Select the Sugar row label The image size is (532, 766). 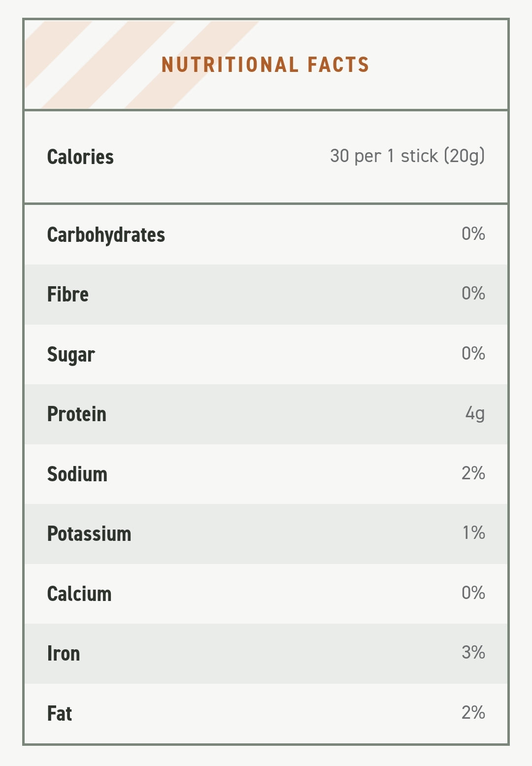pos(71,355)
